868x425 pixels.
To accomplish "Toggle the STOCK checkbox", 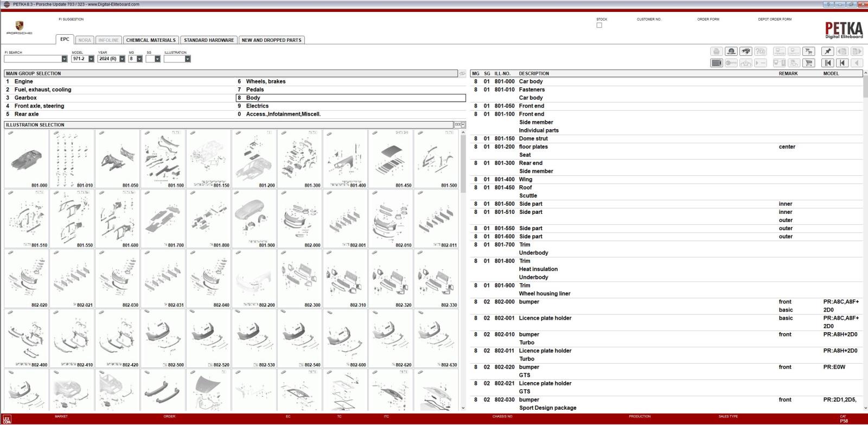I will [599, 26].
